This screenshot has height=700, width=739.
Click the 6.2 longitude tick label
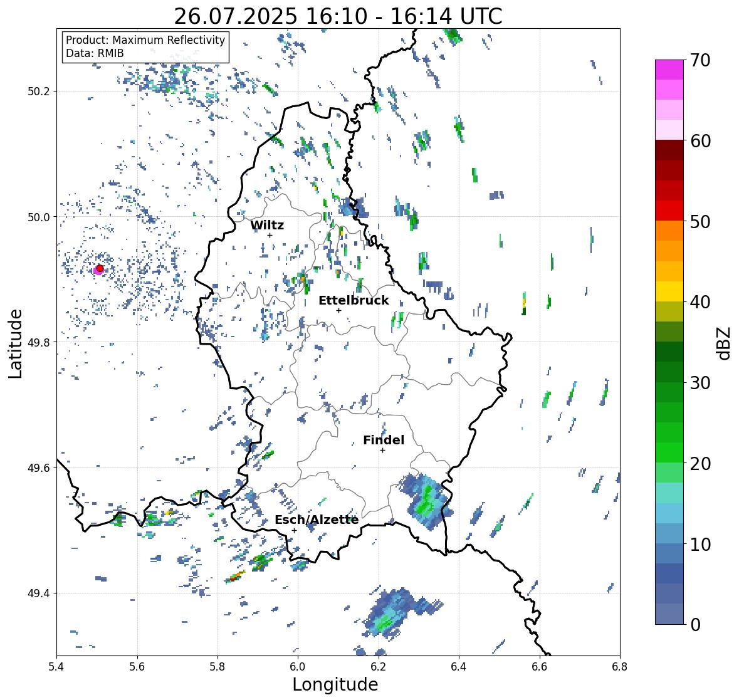(379, 667)
